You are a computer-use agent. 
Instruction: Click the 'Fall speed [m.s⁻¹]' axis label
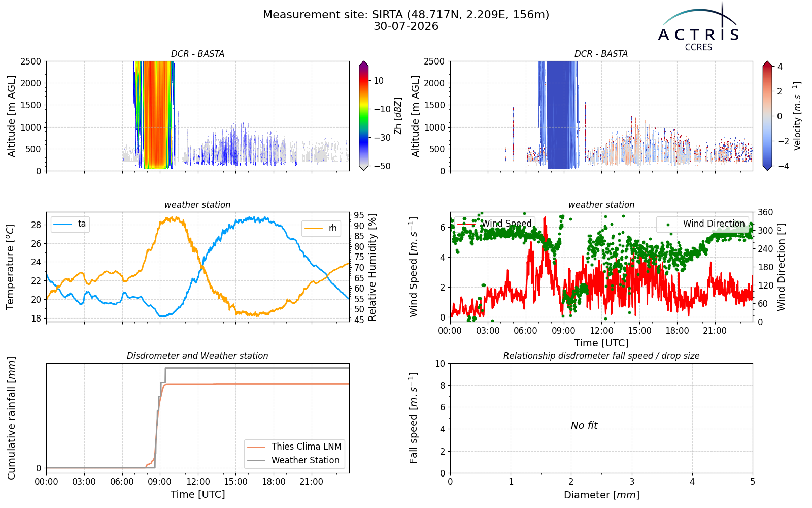(414, 418)
